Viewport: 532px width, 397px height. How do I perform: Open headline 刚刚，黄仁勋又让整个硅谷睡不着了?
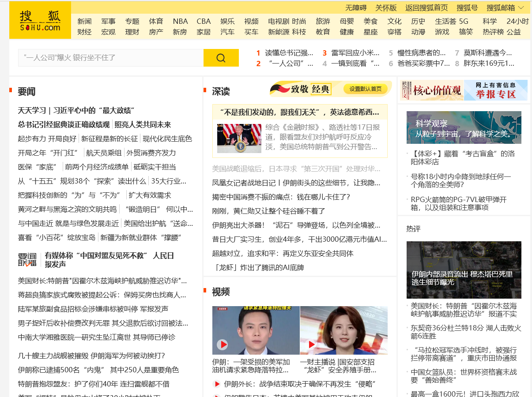(x=268, y=211)
